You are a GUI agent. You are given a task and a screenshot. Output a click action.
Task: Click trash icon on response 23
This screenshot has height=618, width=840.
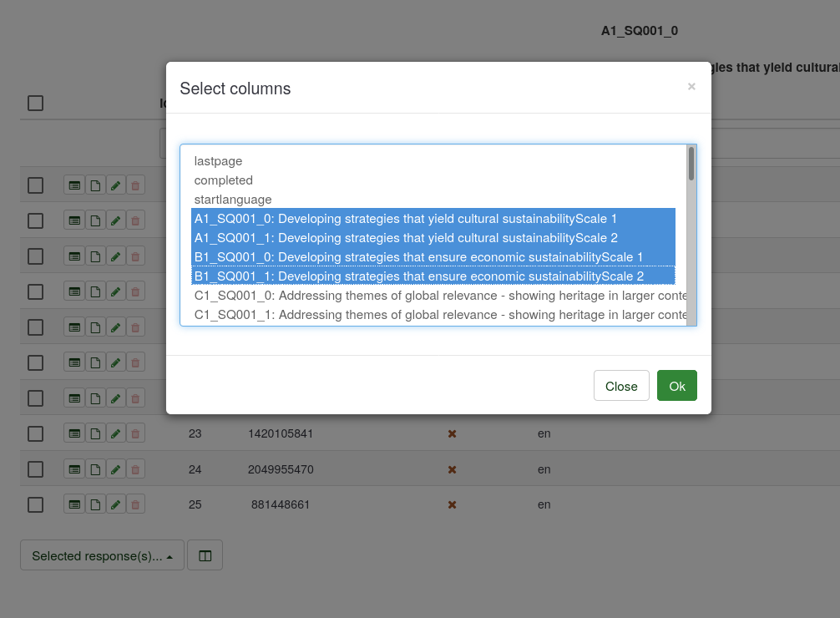(x=135, y=434)
